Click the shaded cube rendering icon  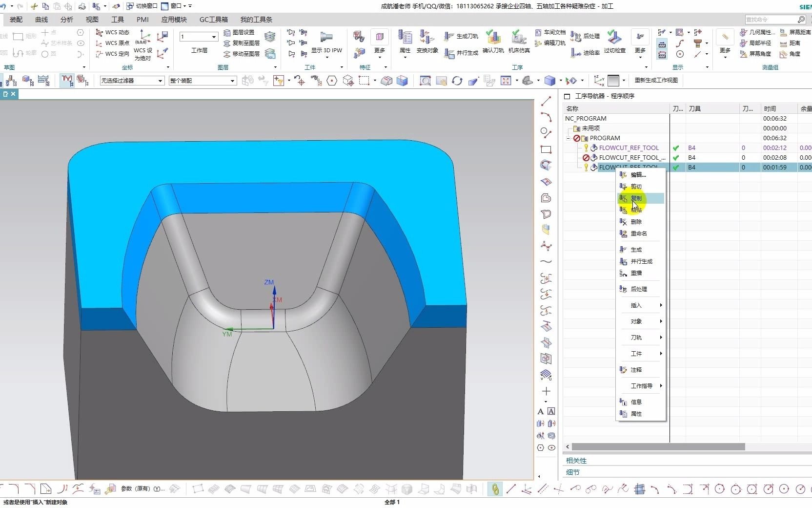(x=550, y=81)
